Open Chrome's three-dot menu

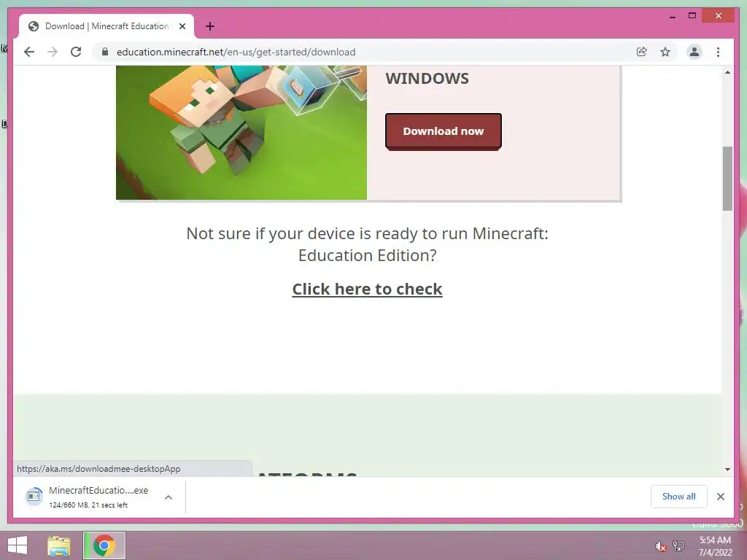(x=718, y=52)
